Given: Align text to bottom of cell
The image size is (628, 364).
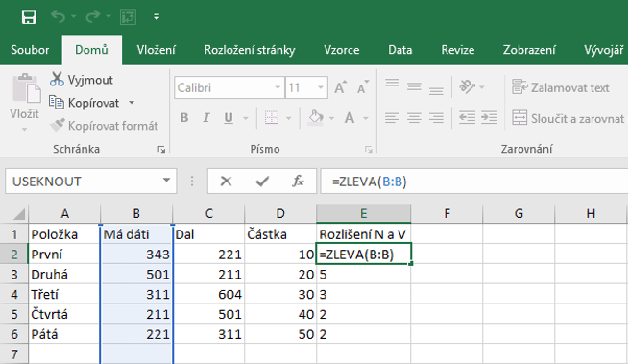Looking at the screenshot, I should 436,90.
